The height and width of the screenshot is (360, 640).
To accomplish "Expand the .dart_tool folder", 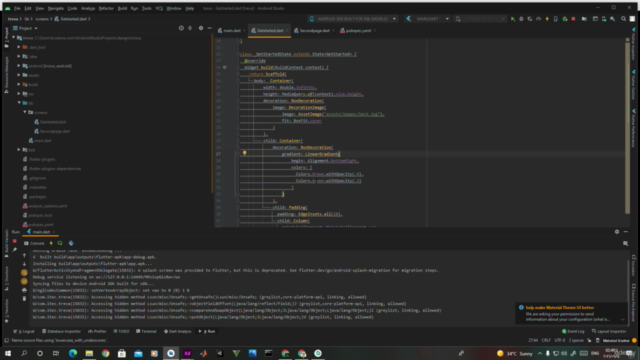I will point(19,47).
